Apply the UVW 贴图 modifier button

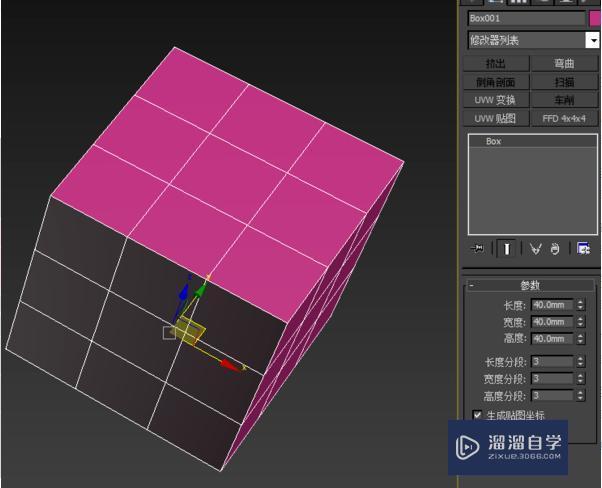[496, 119]
